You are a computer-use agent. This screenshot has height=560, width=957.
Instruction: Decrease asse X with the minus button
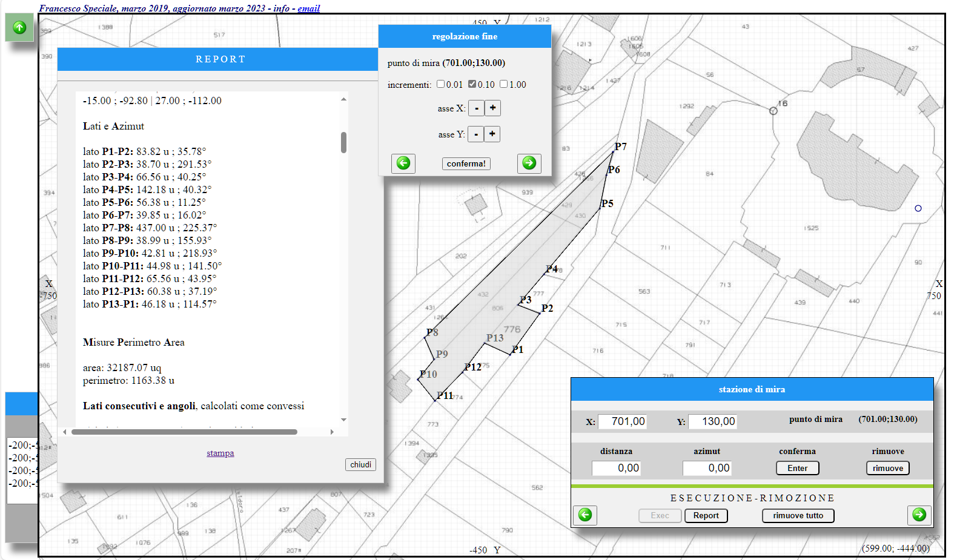click(x=477, y=108)
